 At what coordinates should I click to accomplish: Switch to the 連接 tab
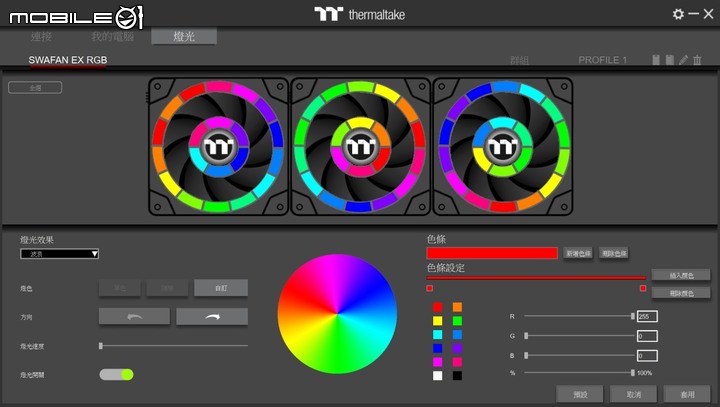(41, 36)
